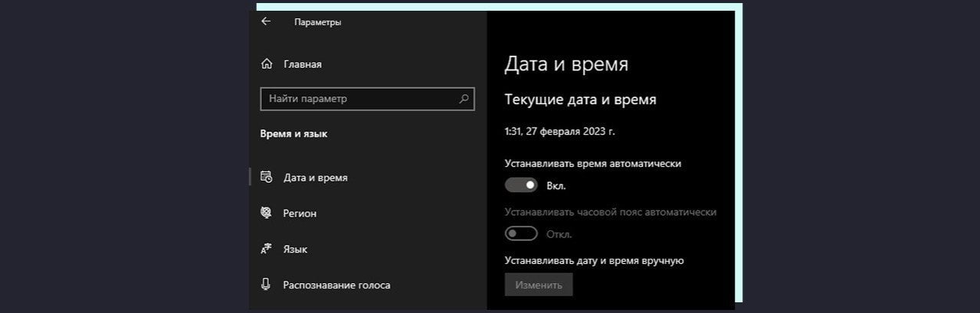This screenshot has height=313, width=980.
Task: Turn off automatic time setting toggle
Action: [x=521, y=185]
